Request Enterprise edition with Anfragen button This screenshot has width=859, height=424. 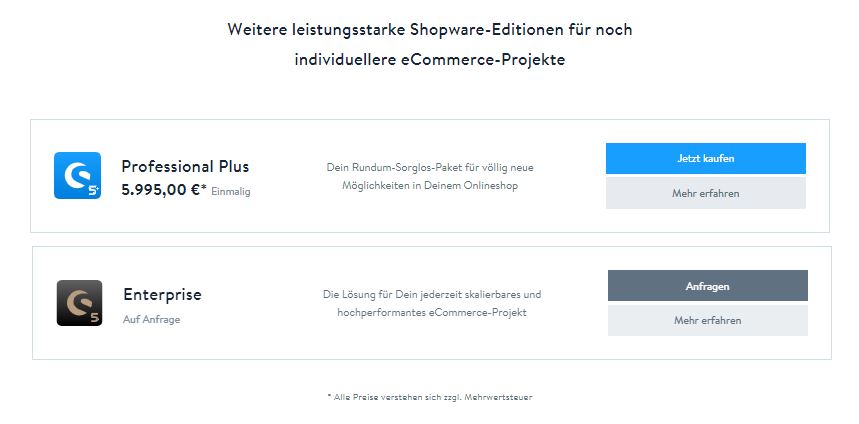708,285
